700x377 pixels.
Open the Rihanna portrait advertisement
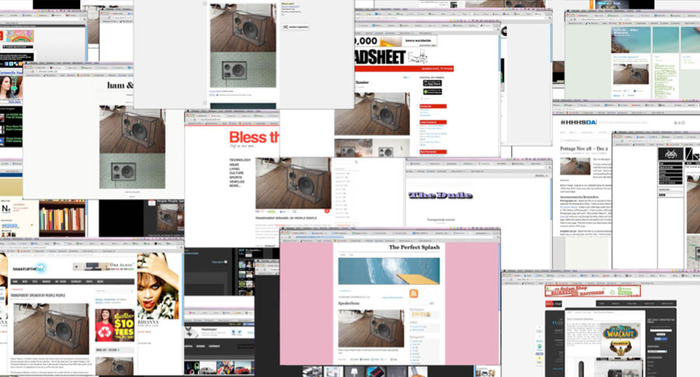tap(158, 286)
